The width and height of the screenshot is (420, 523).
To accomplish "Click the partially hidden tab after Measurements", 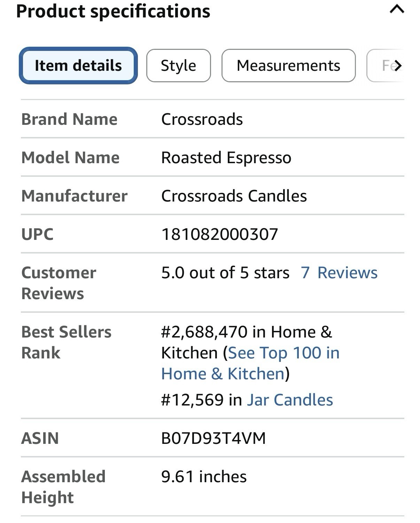I will [x=385, y=66].
